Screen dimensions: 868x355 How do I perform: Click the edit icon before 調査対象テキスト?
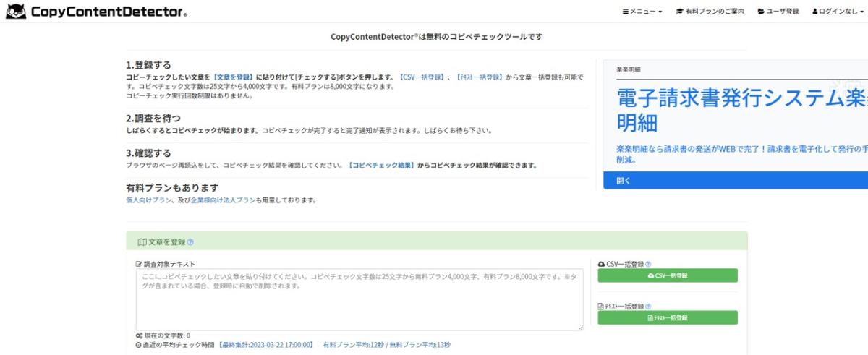tap(139, 264)
